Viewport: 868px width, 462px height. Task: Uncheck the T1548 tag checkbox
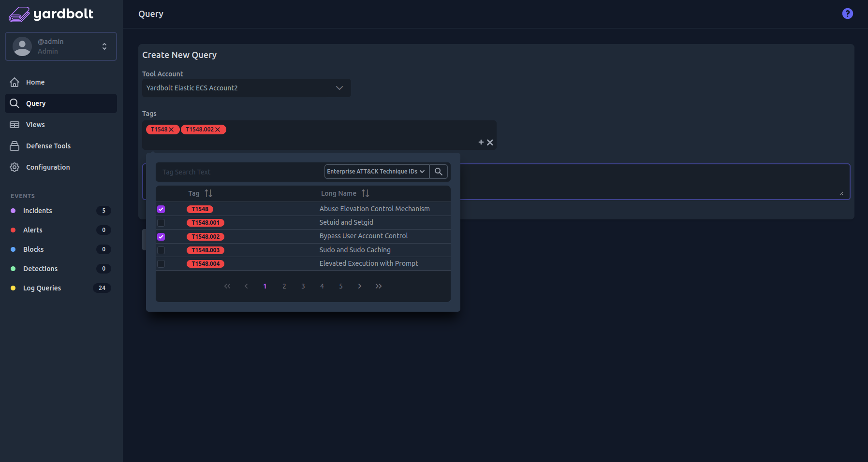tap(161, 209)
